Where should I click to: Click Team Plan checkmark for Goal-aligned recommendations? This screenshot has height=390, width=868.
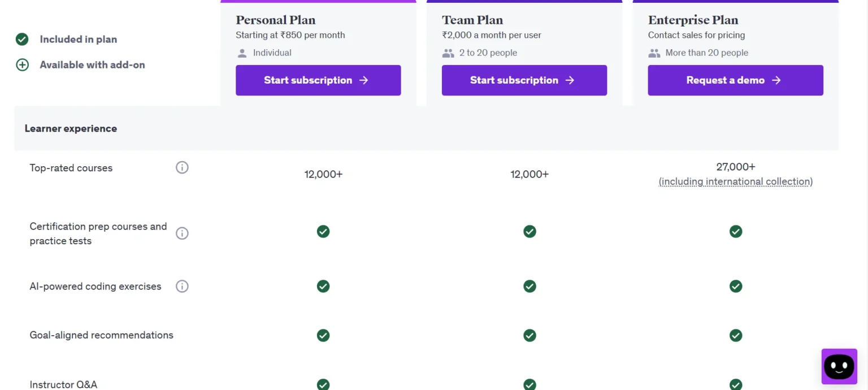(x=530, y=335)
